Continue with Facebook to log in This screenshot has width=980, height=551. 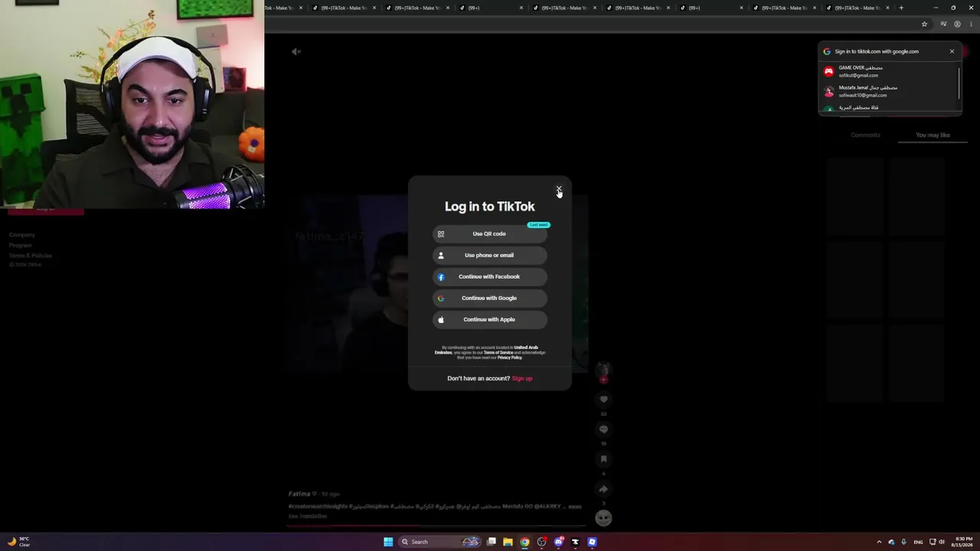tap(489, 276)
